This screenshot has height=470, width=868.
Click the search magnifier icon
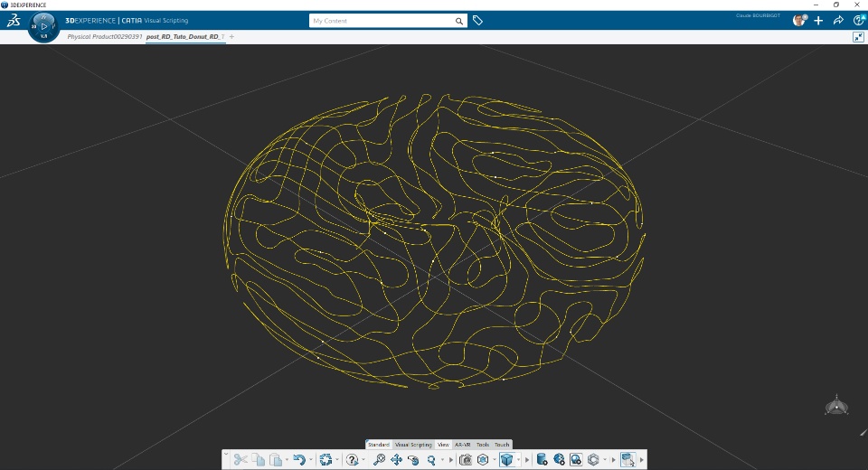point(459,21)
